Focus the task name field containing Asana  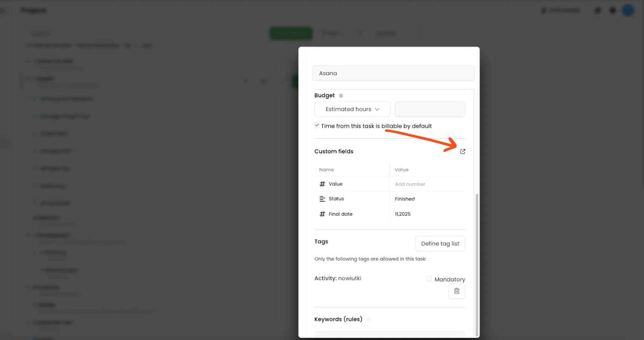pos(394,73)
